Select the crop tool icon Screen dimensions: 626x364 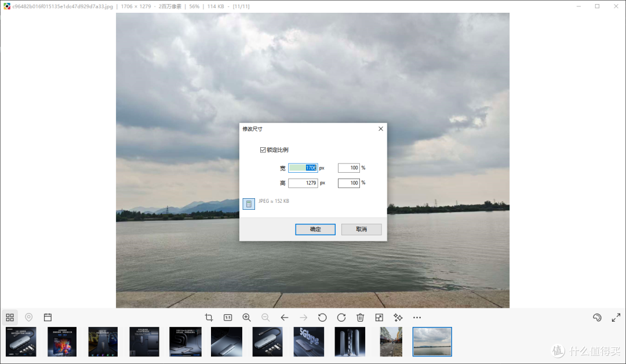click(209, 317)
